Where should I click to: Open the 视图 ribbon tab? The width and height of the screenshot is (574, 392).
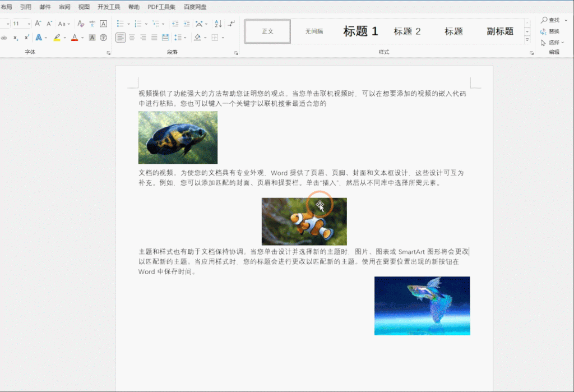pos(84,7)
